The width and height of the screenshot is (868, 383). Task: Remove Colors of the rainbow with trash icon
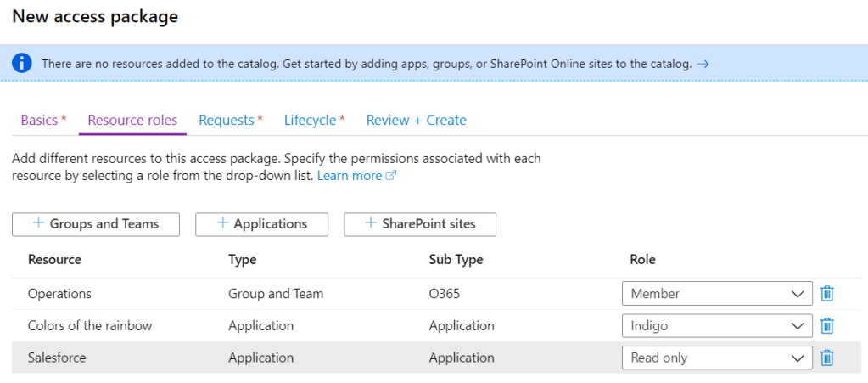(x=827, y=326)
